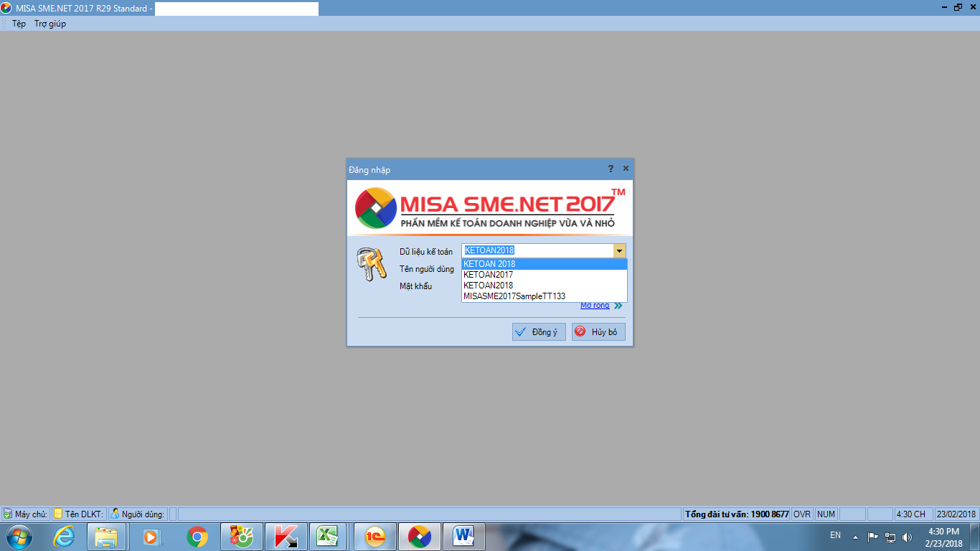Select MISASME2017SampleTT133 sample database
Screen dimensions: 980x551
[x=545, y=296]
